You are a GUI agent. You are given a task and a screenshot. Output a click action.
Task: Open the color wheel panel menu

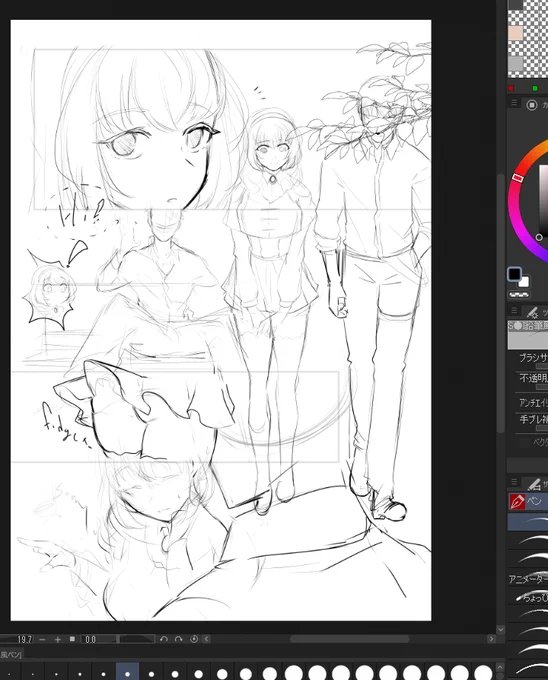tap(514, 103)
